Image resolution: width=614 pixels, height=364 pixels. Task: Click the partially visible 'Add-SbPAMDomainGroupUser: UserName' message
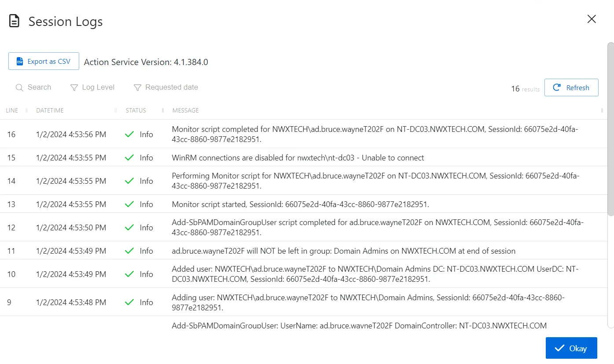point(359,326)
